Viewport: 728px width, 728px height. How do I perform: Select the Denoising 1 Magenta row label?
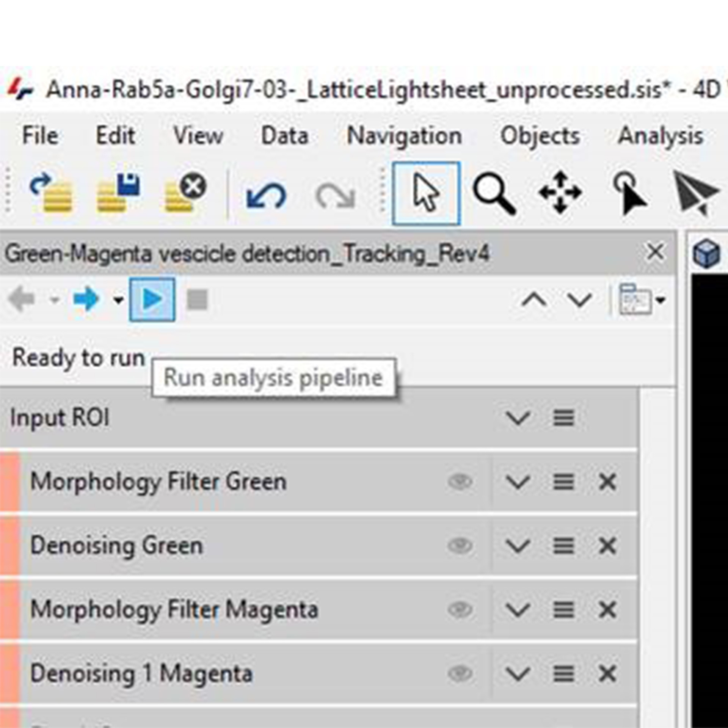141,674
